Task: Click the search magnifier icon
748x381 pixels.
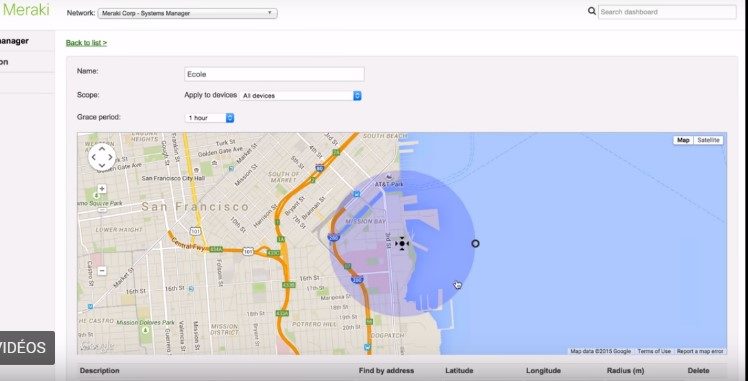Action: (592, 11)
